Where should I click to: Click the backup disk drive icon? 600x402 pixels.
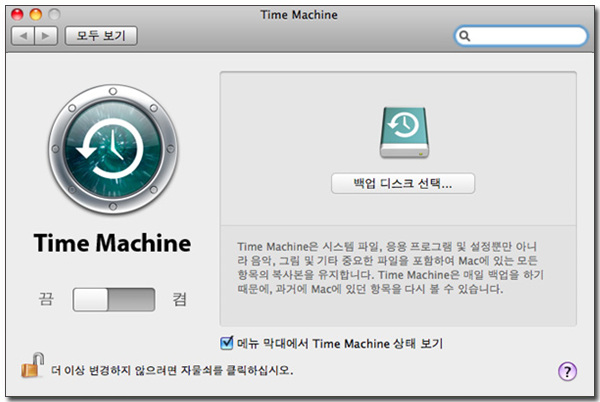coord(404,132)
